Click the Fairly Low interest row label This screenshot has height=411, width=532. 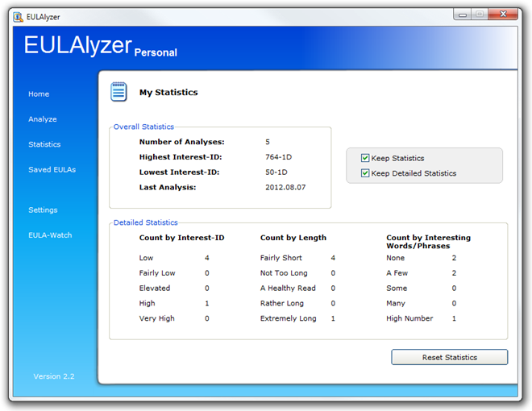click(x=157, y=273)
